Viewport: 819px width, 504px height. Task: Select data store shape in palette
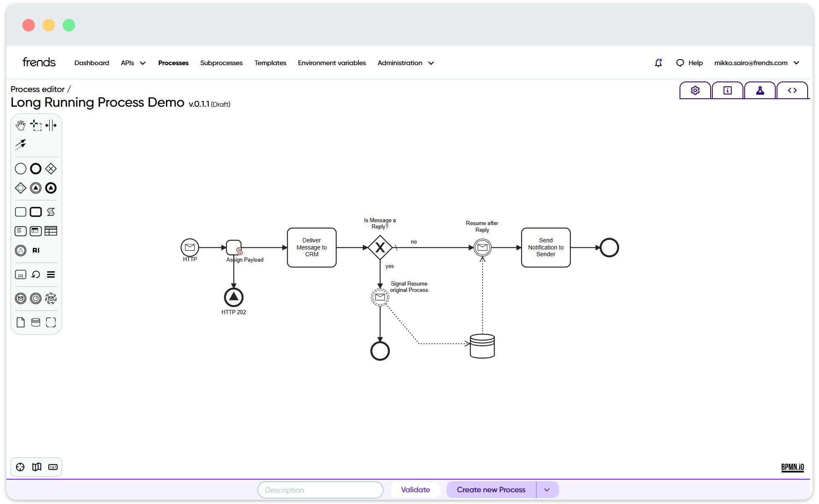click(x=36, y=322)
